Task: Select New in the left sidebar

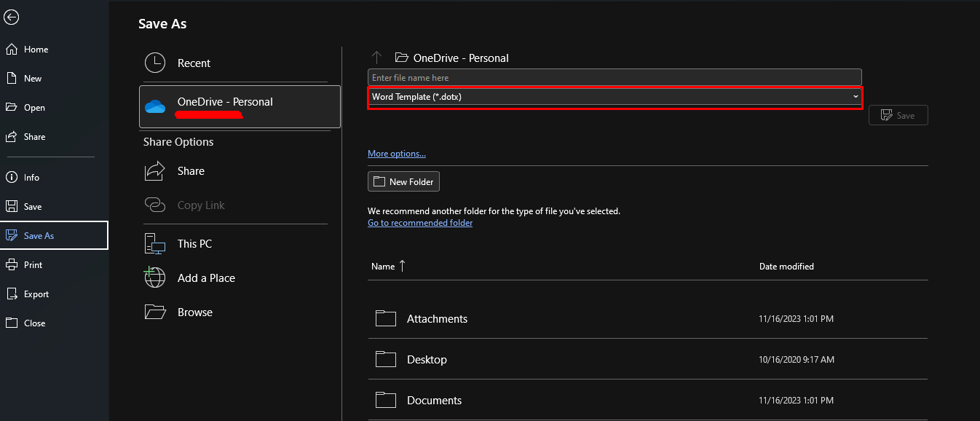Action: pos(54,79)
